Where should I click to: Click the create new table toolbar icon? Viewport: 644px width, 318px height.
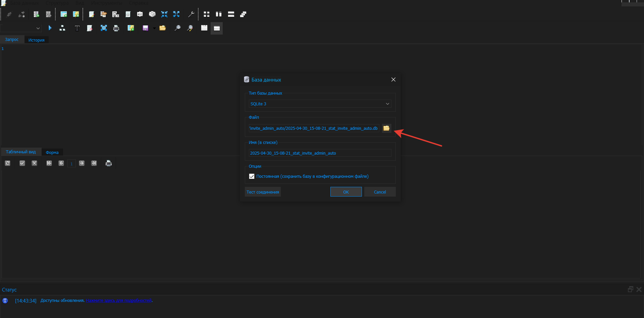[x=63, y=14]
